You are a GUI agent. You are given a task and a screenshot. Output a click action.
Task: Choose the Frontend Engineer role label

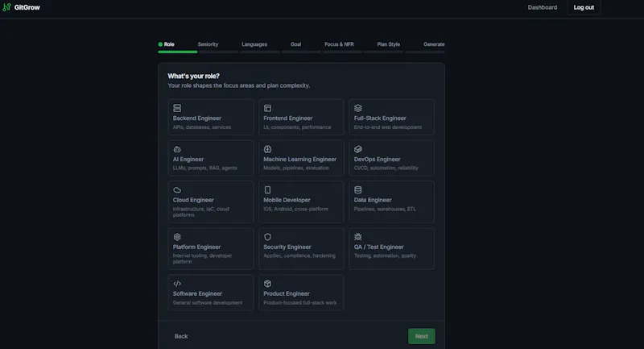pos(288,118)
